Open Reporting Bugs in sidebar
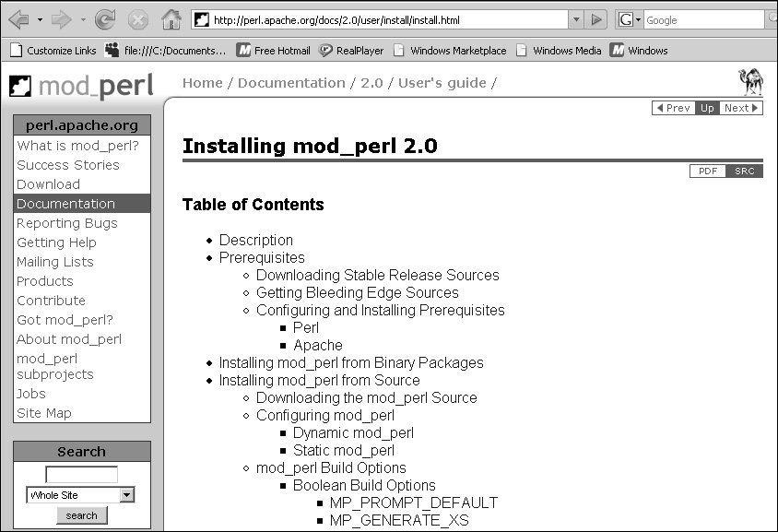Image resolution: width=778 pixels, height=532 pixels. coord(67,223)
